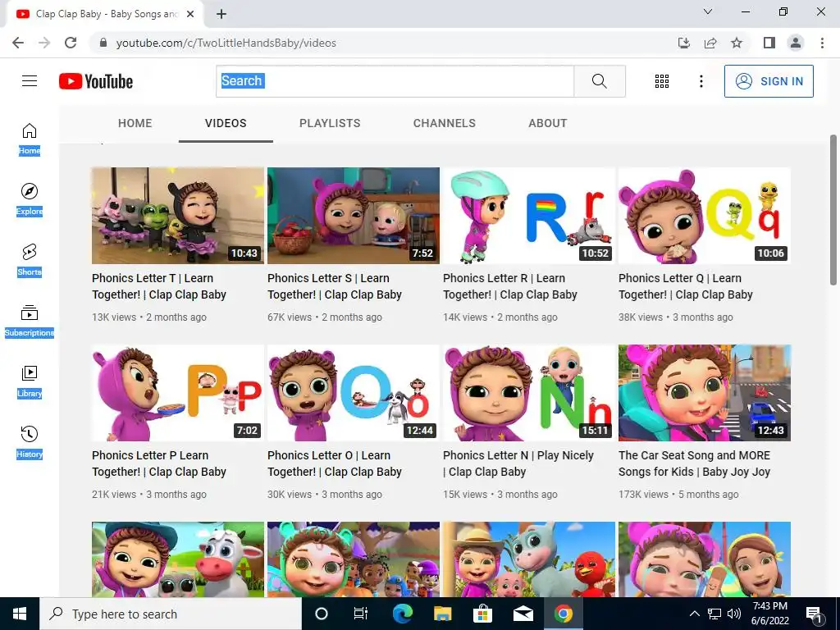Image resolution: width=840 pixels, height=630 pixels.
Task: Open Cortana circle on taskbar
Action: (322, 614)
